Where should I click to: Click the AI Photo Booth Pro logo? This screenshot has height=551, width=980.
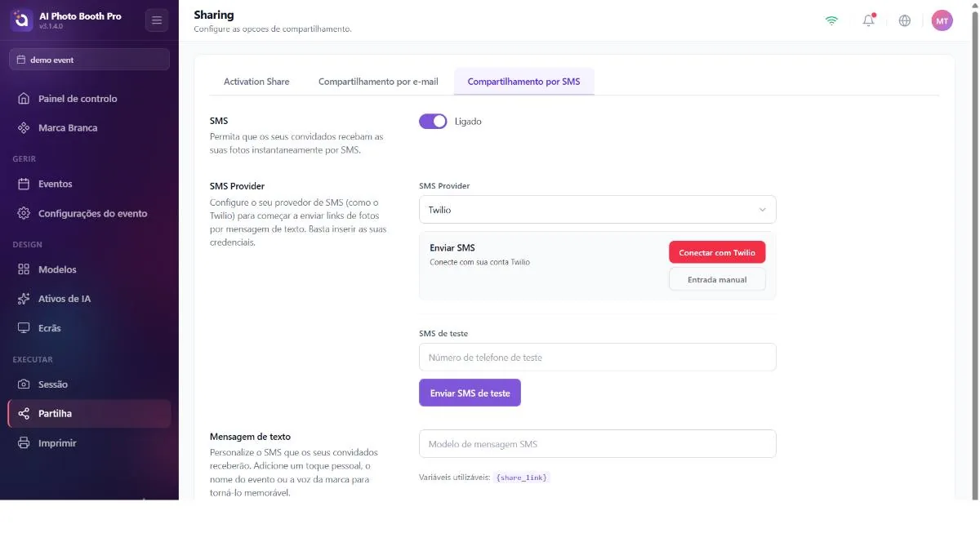[22, 20]
